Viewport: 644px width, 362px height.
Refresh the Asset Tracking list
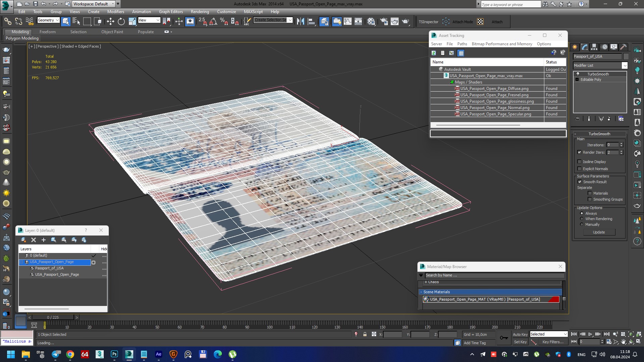[x=434, y=53]
